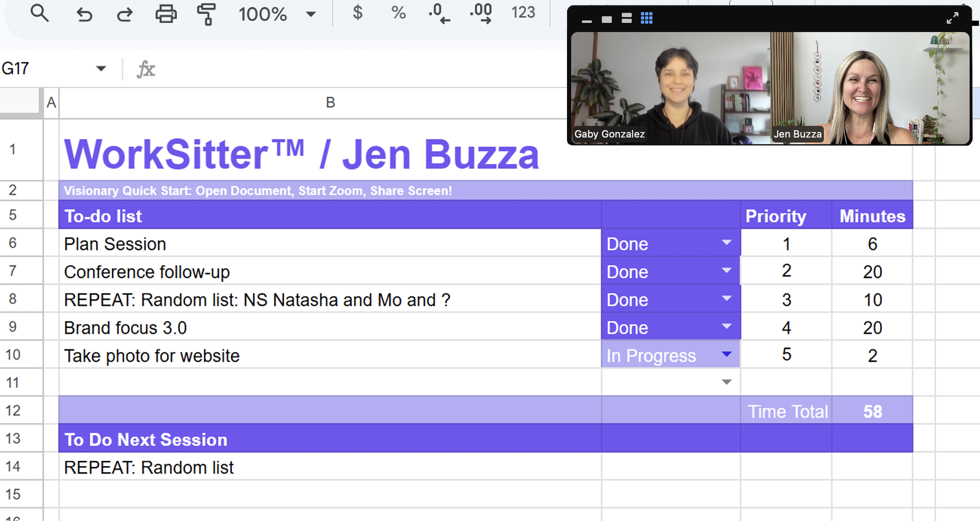This screenshot has width=980, height=521.
Task: Open the 123 more formats menu
Action: pyautogui.click(x=523, y=12)
